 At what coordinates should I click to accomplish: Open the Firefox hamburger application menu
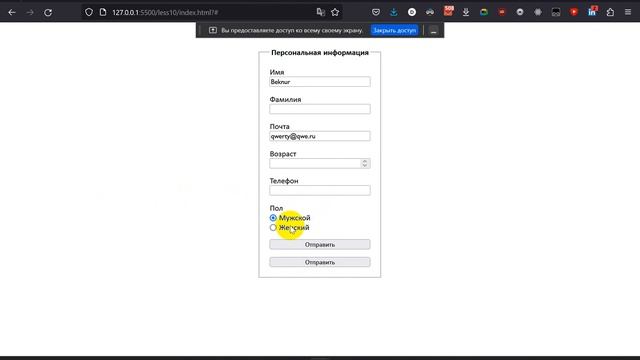pyautogui.click(x=628, y=12)
